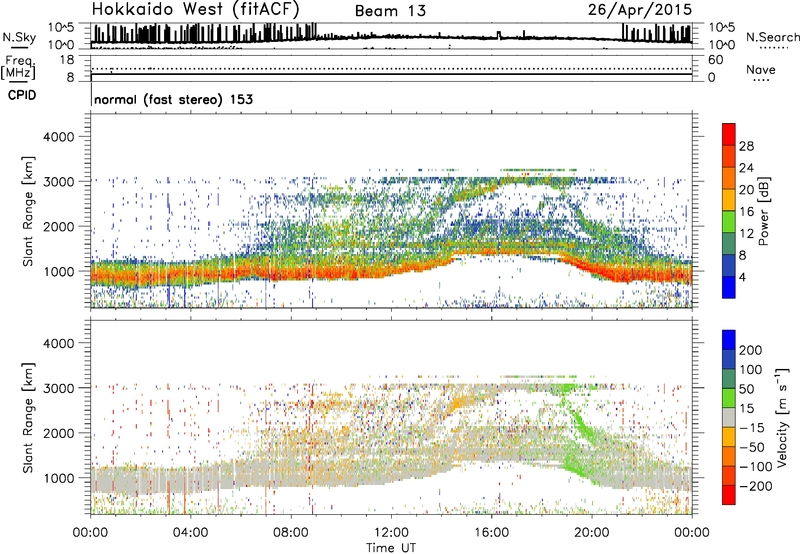Pick the gray segment of velocity colorbar
Image resolution: width=800 pixels, height=554 pixels.
coord(729,417)
